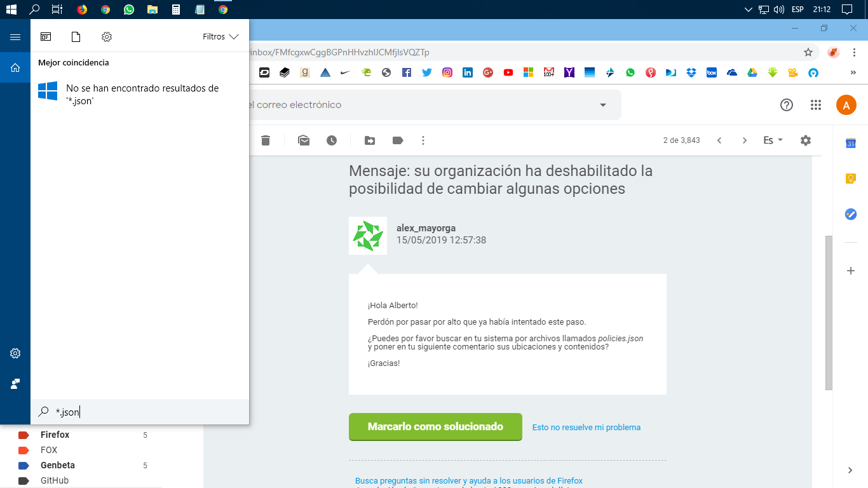Click the Firefox extension icon beside the star
The image size is (868, 488).
(834, 52)
